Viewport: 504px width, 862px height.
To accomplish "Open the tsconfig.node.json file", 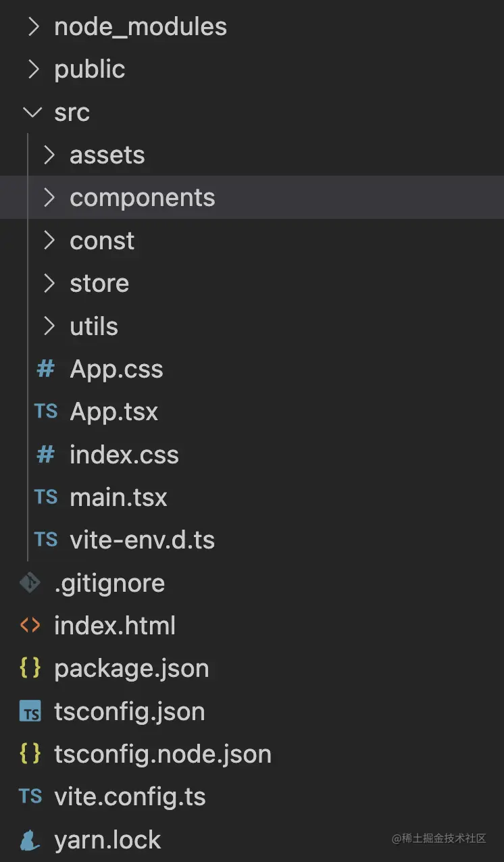I will [x=162, y=754].
